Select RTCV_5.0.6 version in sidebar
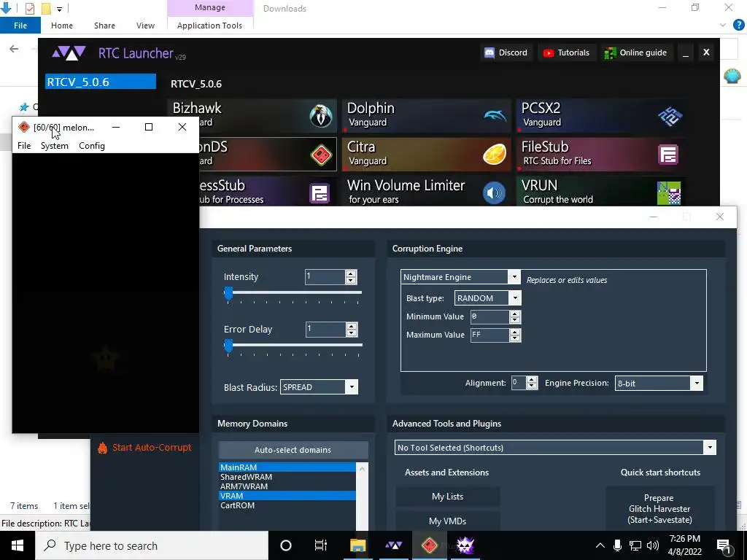 (101, 82)
